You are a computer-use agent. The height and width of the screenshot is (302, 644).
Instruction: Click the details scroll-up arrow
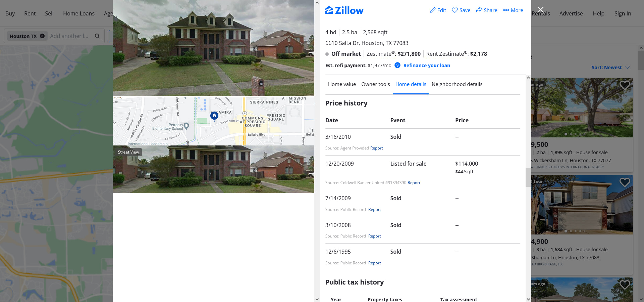coord(528,78)
